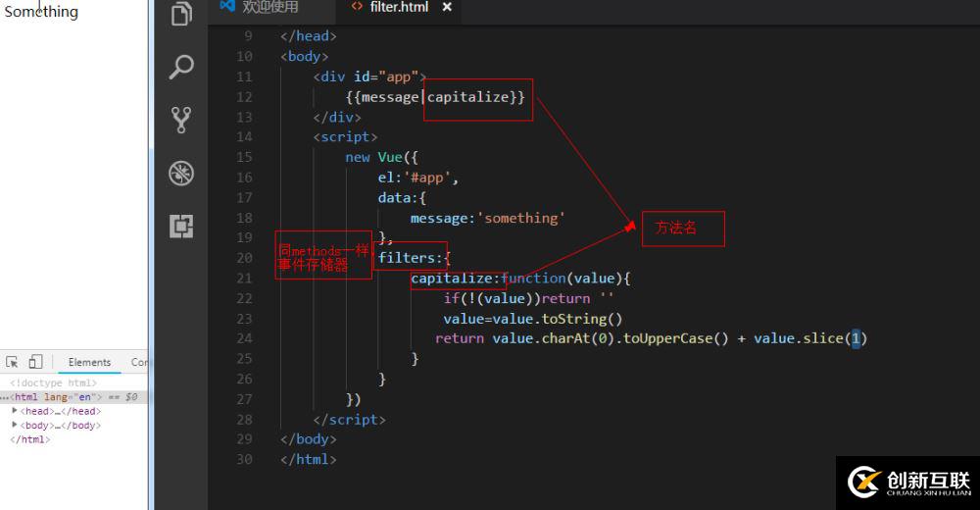
Task: Open the Source Control branch icon
Action: pos(181,120)
